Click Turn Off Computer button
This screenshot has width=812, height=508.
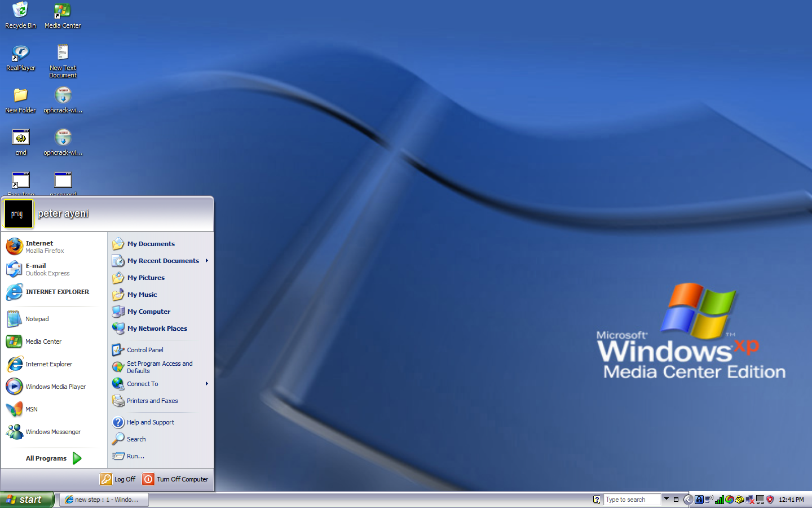click(x=176, y=479)
